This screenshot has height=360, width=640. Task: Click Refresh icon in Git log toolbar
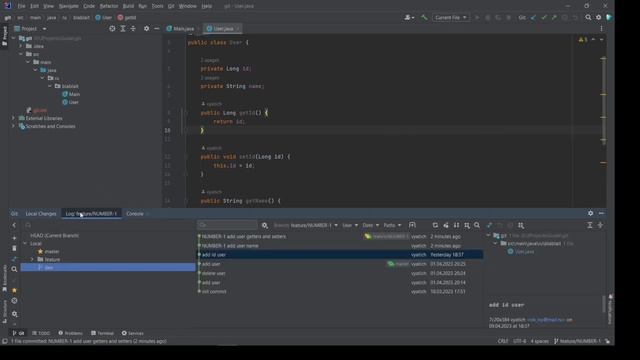click(x=435, y=225)
